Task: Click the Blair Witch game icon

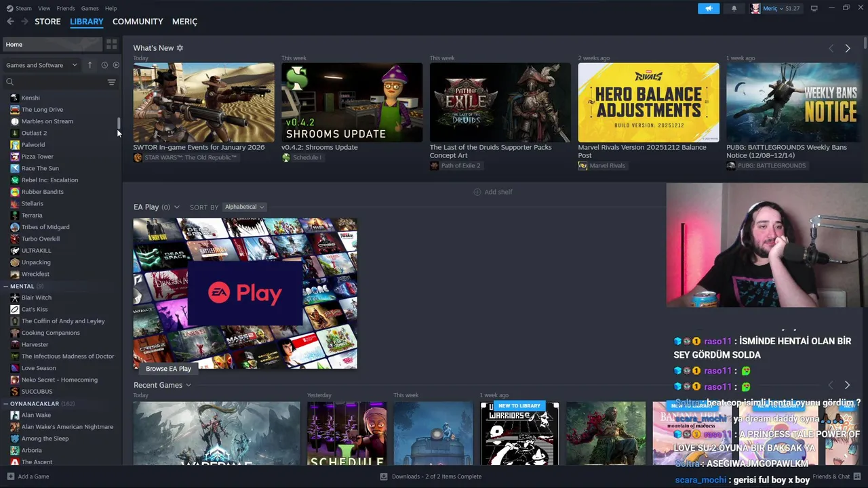Action: pos(14,298)
